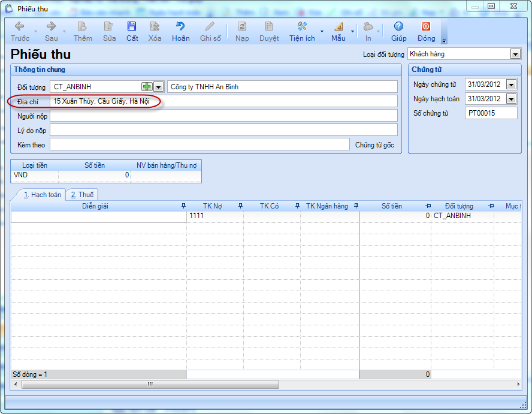The height and width of the screenshot is (414, 532).
Task: Expand the Trước navigation dropdown arrow
Action: pos(35,32)
